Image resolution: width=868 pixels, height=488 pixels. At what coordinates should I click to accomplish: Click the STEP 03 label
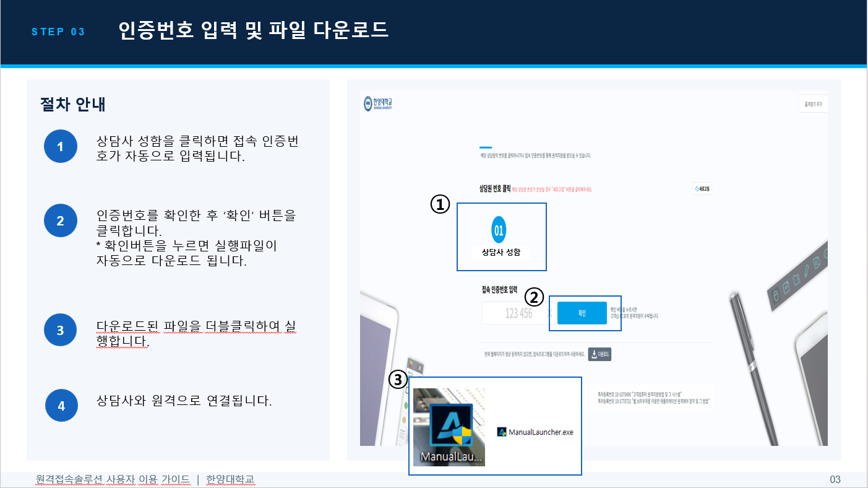[x=58, y=32]
